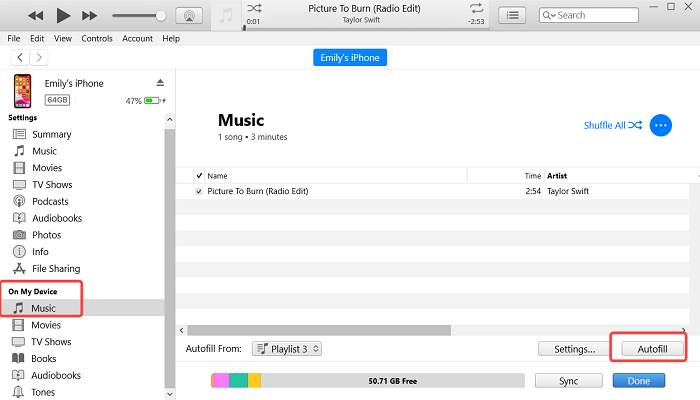Click the green segment of storage bar
Screen dimensions: 700x400
[x=238, y=380]
